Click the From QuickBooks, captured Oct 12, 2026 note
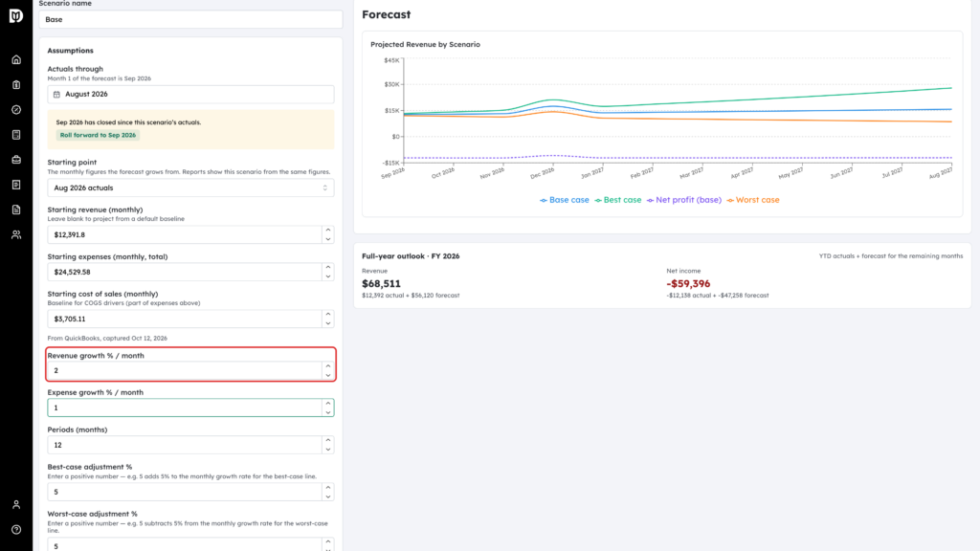Image resolution: width=980 pixels, height=551 pixels. [107, 338]
